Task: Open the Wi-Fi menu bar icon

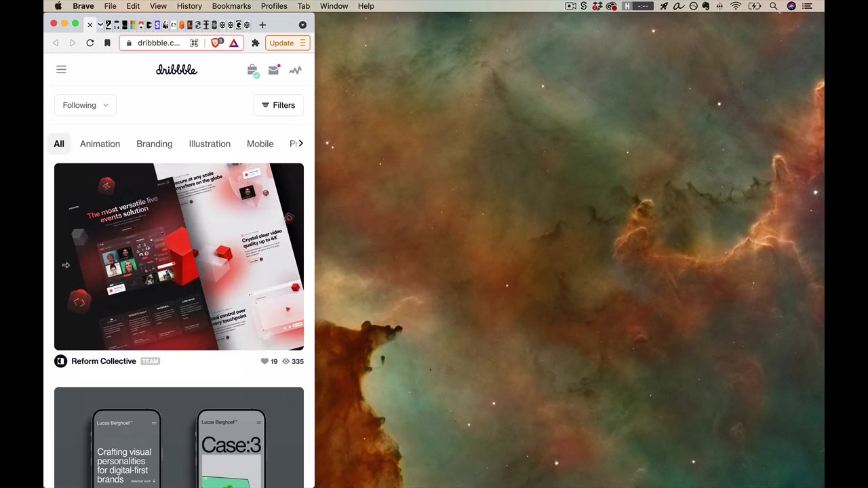Action: [736, 6]
